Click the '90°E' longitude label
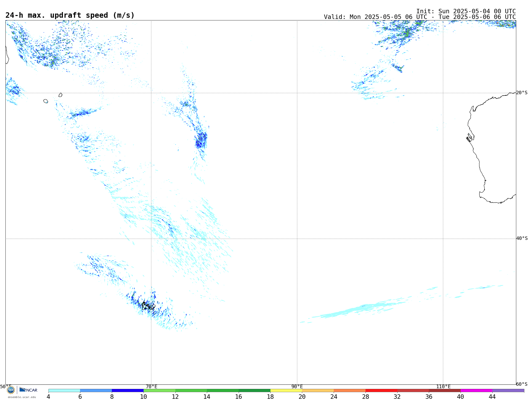Image resolution: width=532 pixels, height=400 pixels. (x=297, y=386)
